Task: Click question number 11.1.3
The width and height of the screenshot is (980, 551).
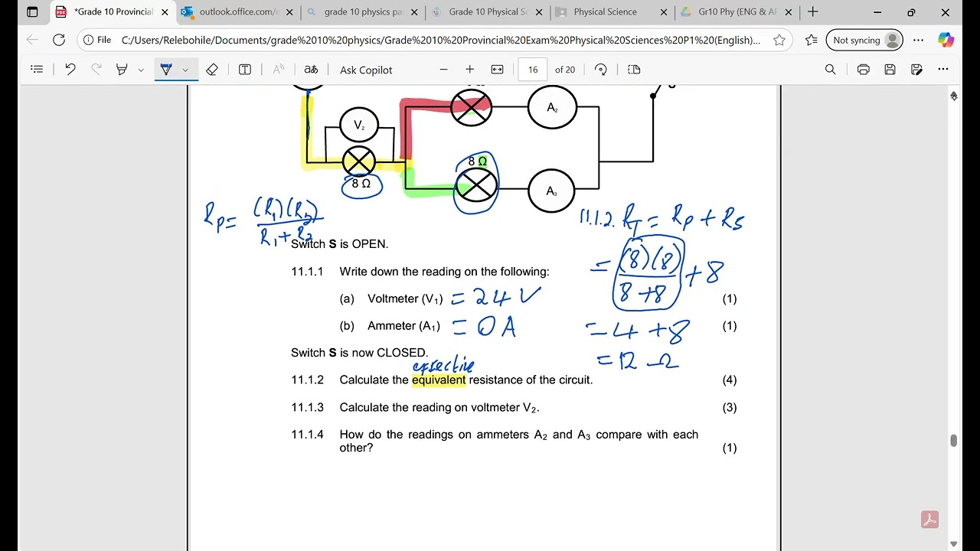Action: 308,407
